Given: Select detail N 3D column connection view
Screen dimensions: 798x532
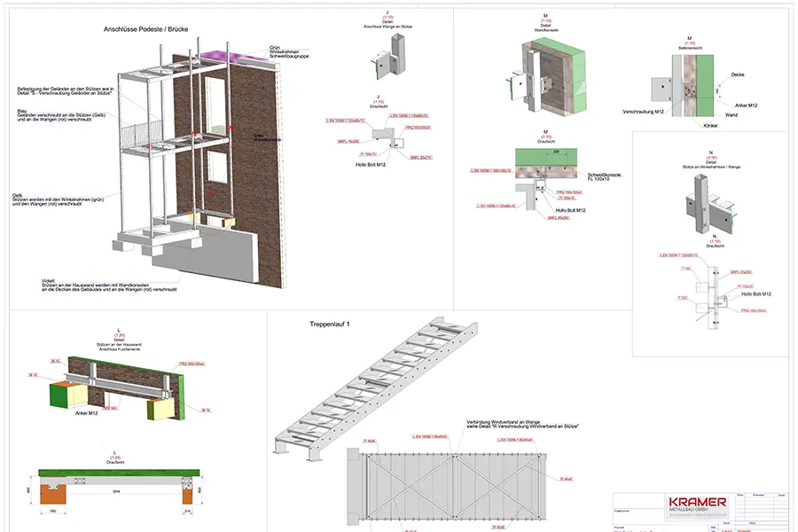Looking at the screenshot, I should pos(705,199).
